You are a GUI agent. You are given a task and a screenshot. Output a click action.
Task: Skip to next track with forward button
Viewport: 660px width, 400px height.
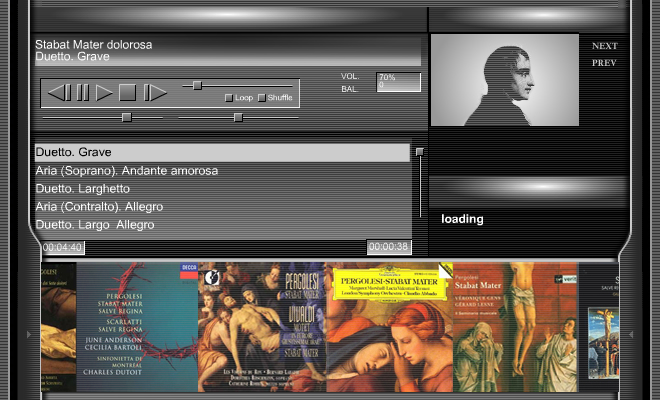(155, 93)
